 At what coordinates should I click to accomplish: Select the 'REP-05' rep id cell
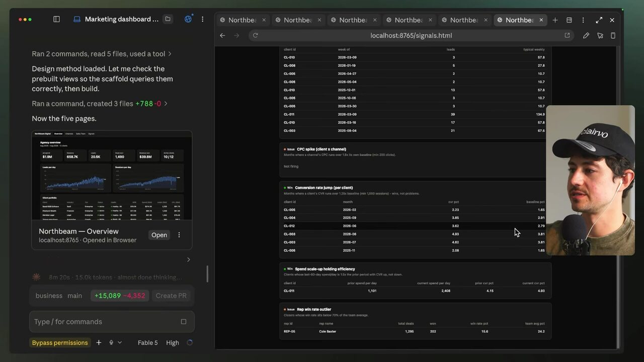(288, 331)
